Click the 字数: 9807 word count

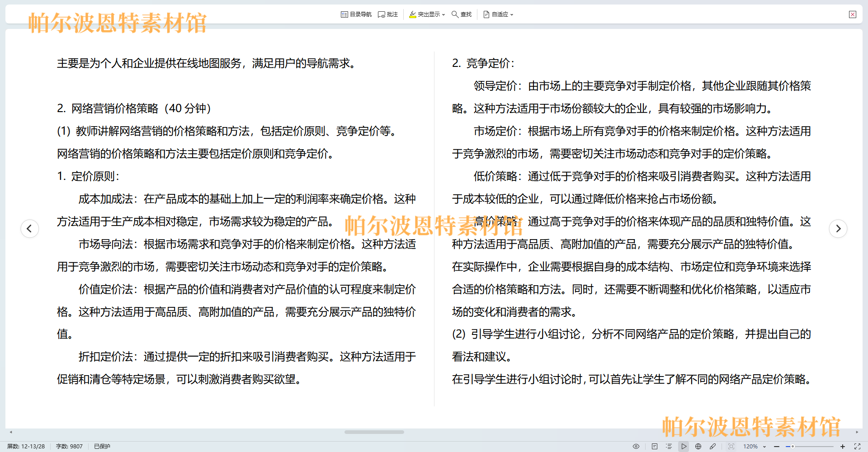click(69, 446)
